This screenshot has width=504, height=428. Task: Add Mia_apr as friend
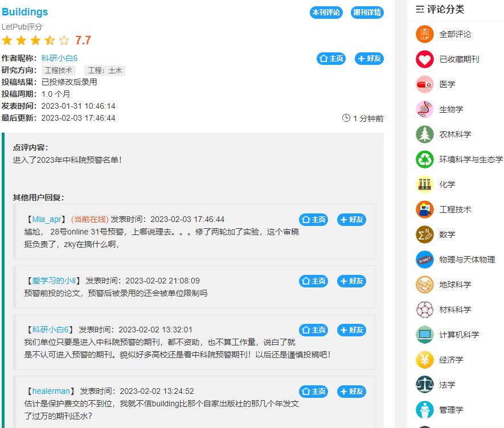[351, 220]
